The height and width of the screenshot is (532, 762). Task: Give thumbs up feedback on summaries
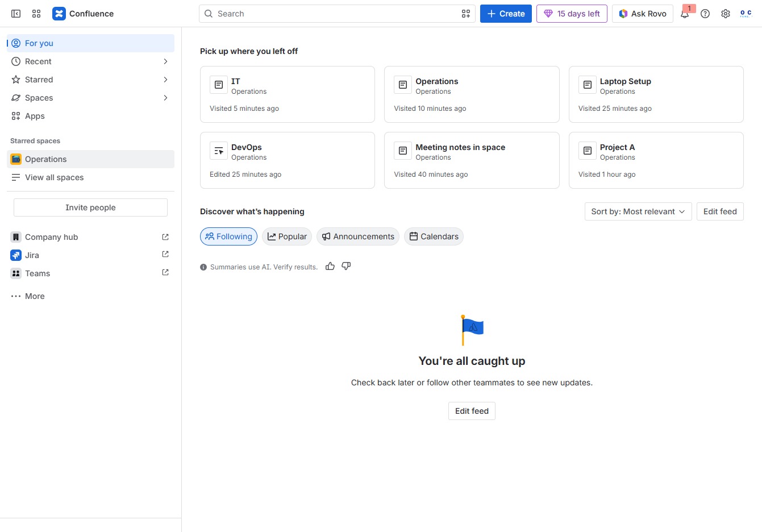click(330, 266)
